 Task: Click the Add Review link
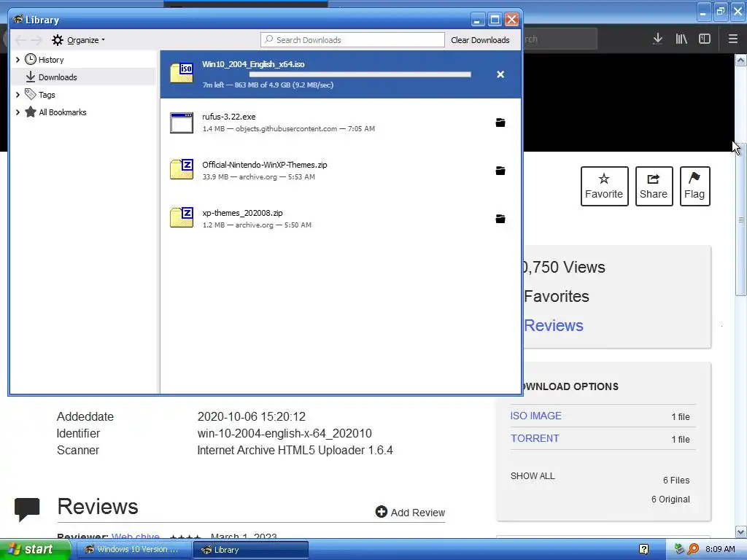(x=418, y=513)
